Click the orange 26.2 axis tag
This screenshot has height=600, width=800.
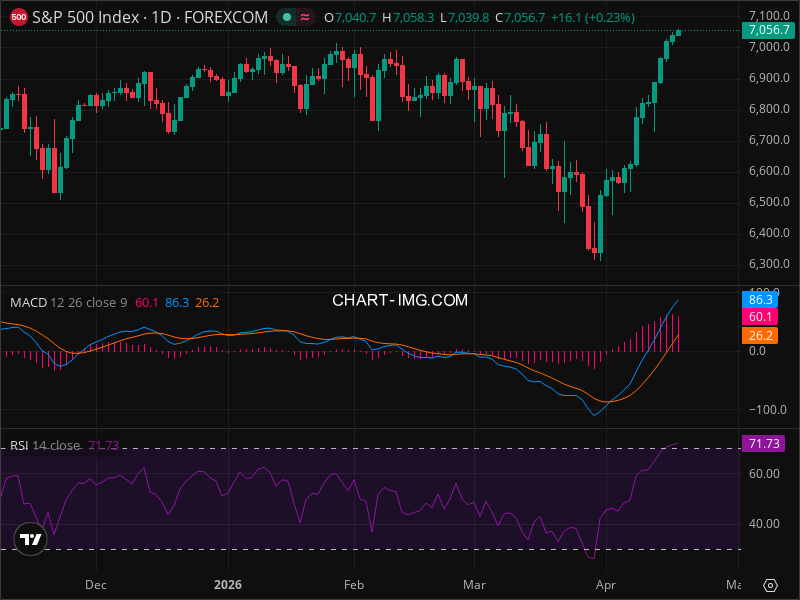760,336
